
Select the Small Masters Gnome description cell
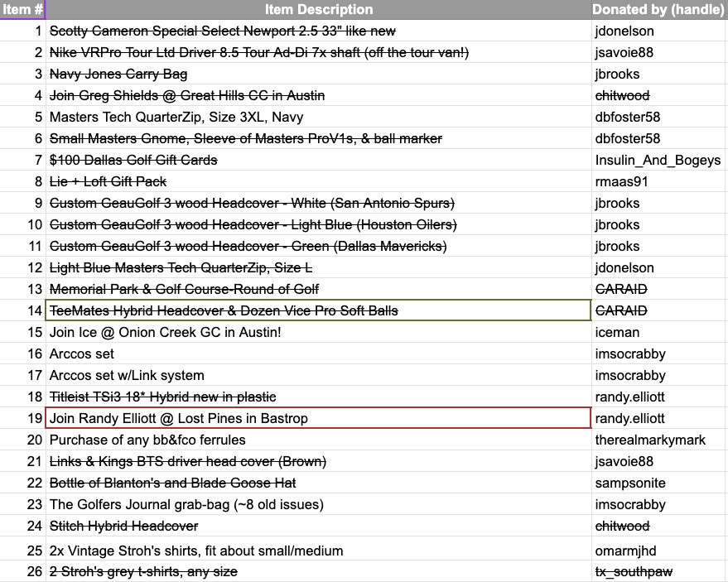(319, 138)
